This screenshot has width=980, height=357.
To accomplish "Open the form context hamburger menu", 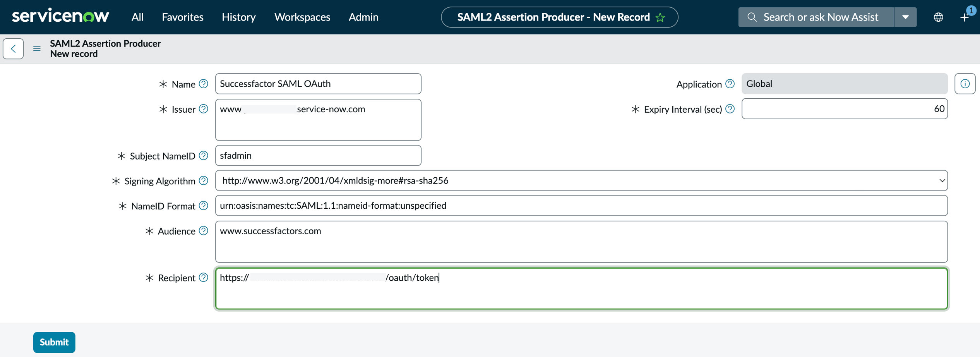I will coord(37,49).
